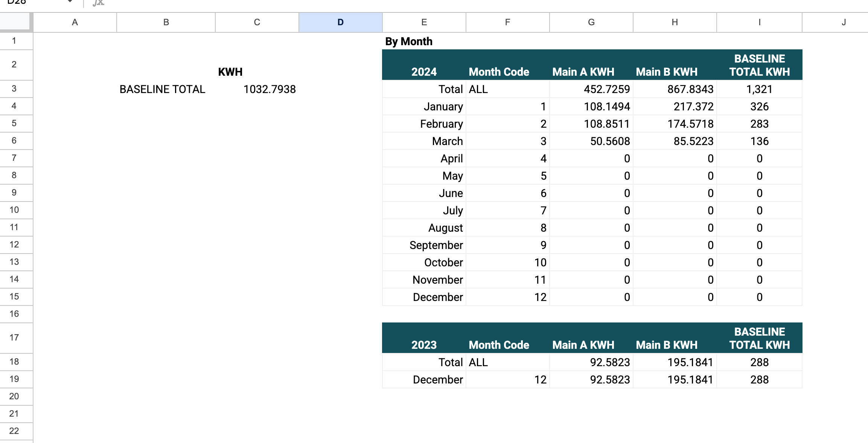
Task: Click the select-all corner box
Action: (15, 22)
